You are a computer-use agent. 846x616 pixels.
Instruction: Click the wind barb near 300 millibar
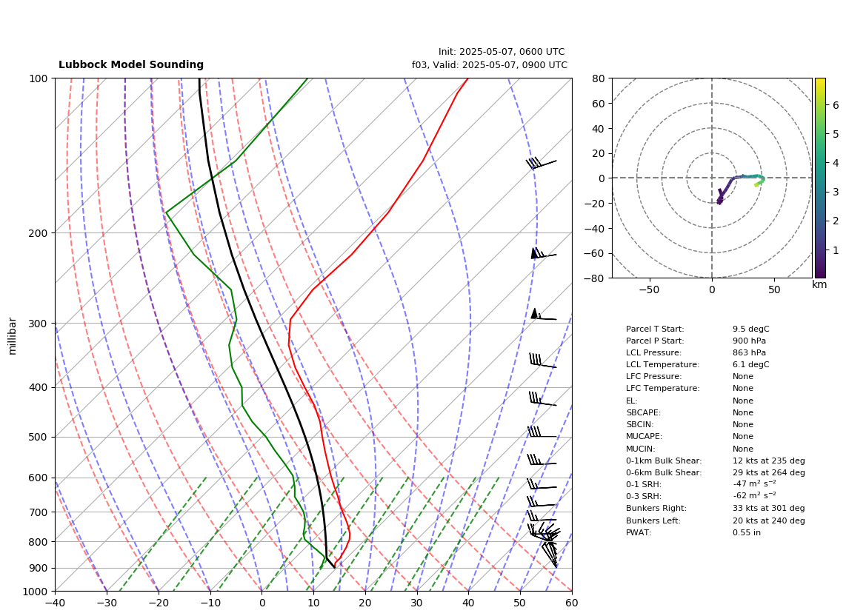[x=543, y=315]
